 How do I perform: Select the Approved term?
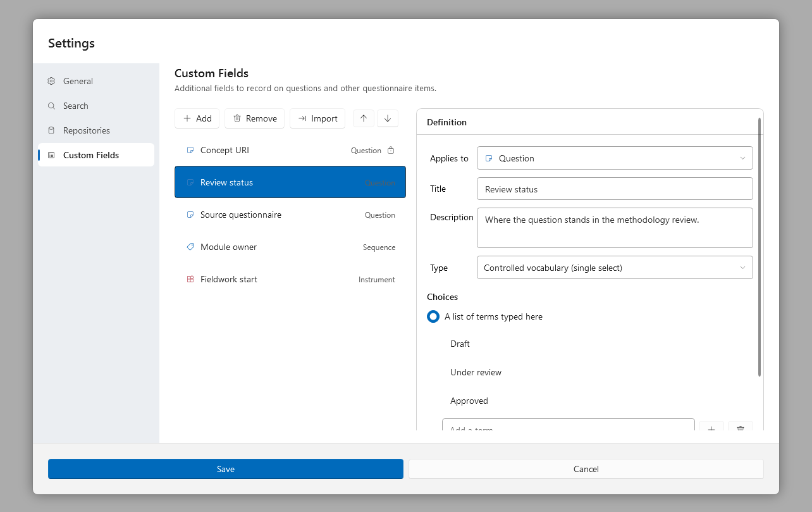[469, 401]
